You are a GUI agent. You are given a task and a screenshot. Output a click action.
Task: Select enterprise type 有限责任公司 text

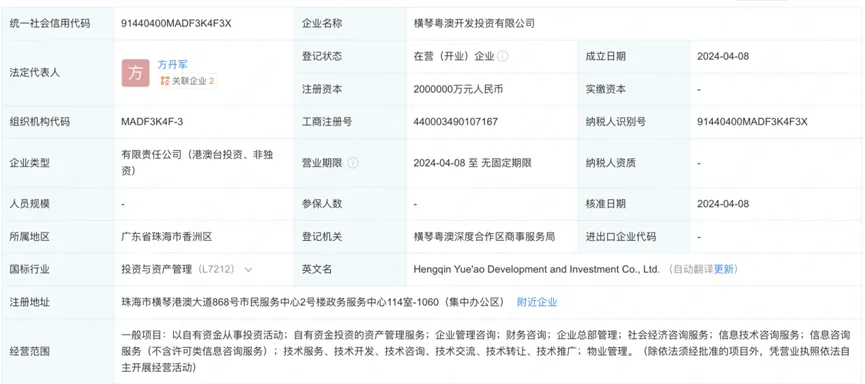tap(197, 163)
